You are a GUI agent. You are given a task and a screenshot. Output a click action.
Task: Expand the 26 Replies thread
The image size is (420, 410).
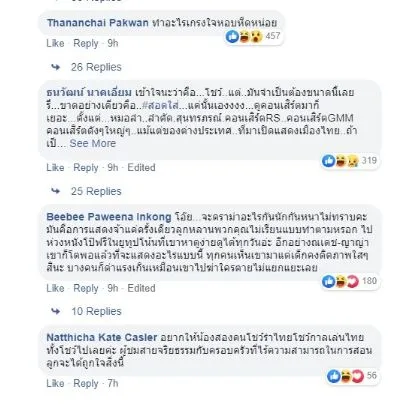point(96,67)
